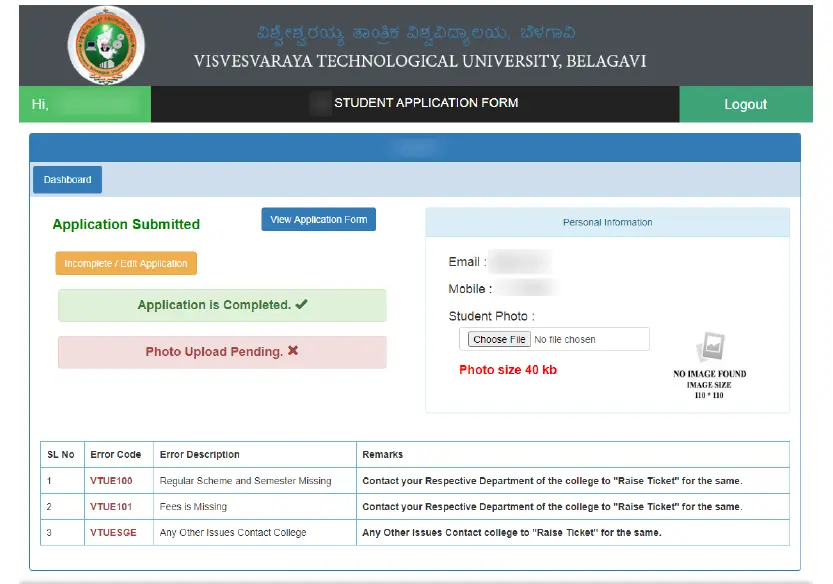Click the No Image Found placeholder picture
Viewport: 833px width, 584px height.
coord(710,365)
